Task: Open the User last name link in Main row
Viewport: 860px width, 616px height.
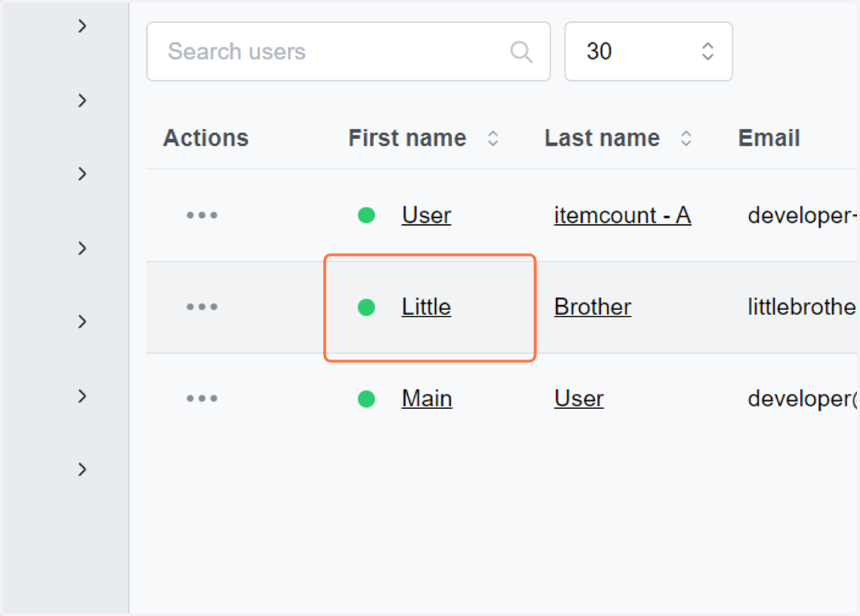Action: (x=579, y=398)
